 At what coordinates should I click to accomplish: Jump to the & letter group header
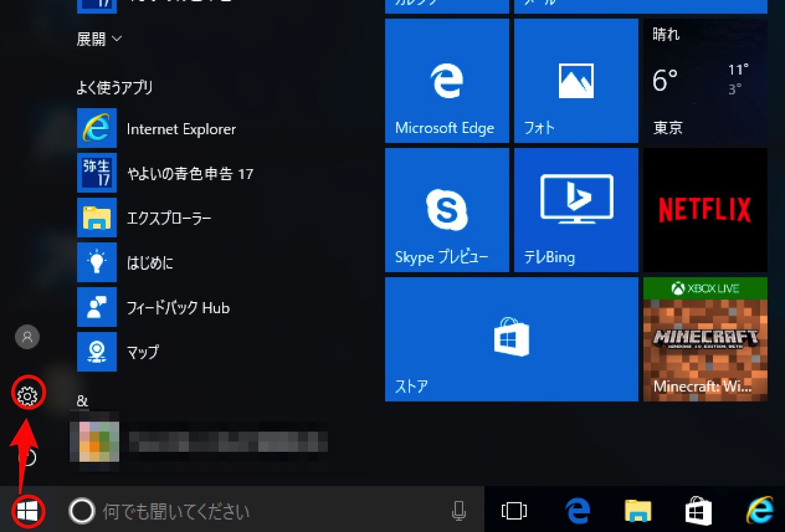click(83, 401)
